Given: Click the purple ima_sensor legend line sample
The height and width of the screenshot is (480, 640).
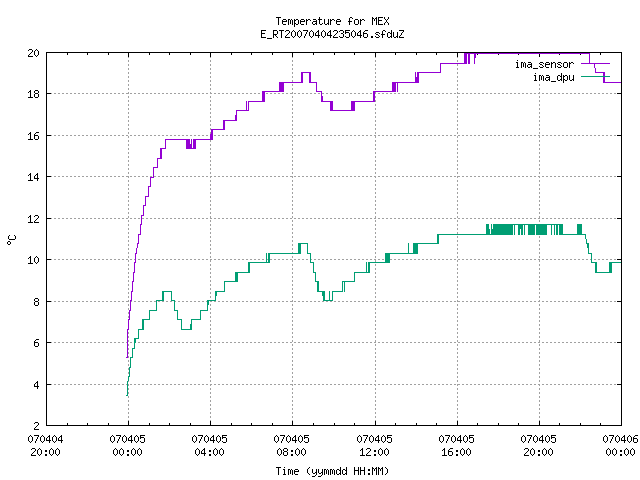Looking at the screenshot, I should click(x=595, y=64).
